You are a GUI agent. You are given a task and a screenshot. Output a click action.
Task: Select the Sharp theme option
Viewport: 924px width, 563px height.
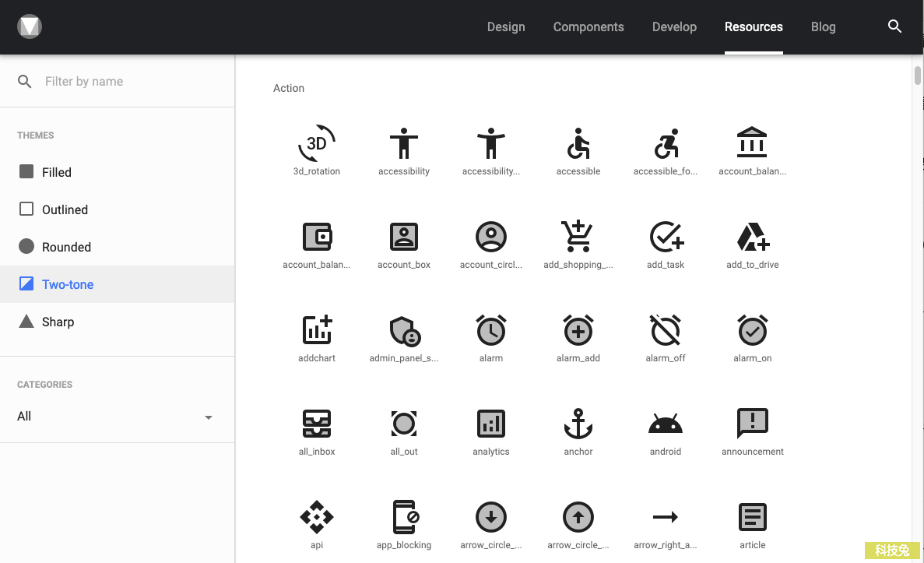pos(58,322)
